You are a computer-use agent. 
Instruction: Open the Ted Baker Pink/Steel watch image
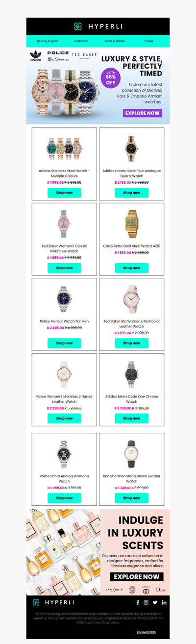tap(64, 223)
